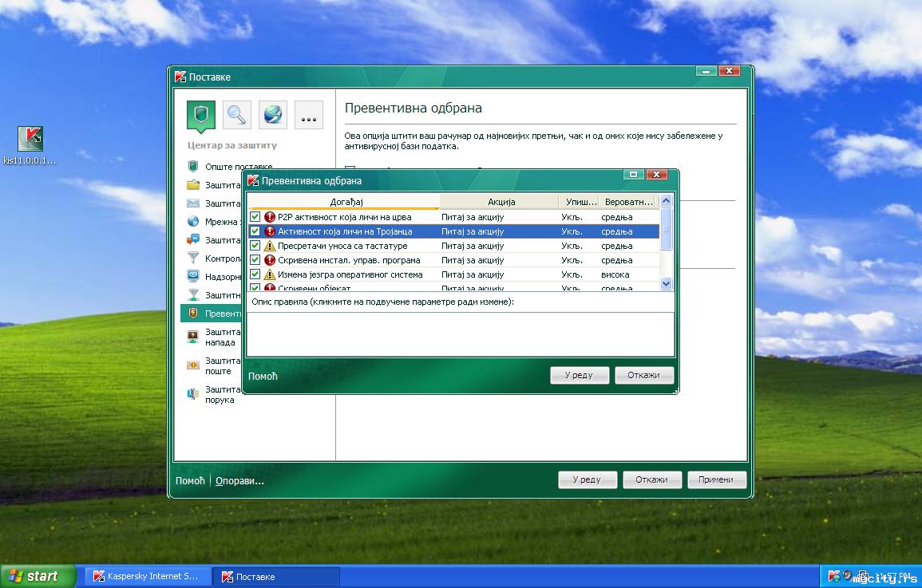Click Откажи in Превентивна одбрана dialog
Image resolution: width=922 pixels, height=588 pixels.
[x=644, y=375]
